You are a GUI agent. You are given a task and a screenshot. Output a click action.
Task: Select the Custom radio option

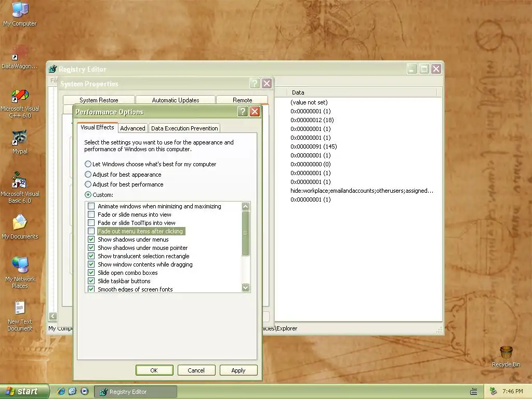click(88, 195)
